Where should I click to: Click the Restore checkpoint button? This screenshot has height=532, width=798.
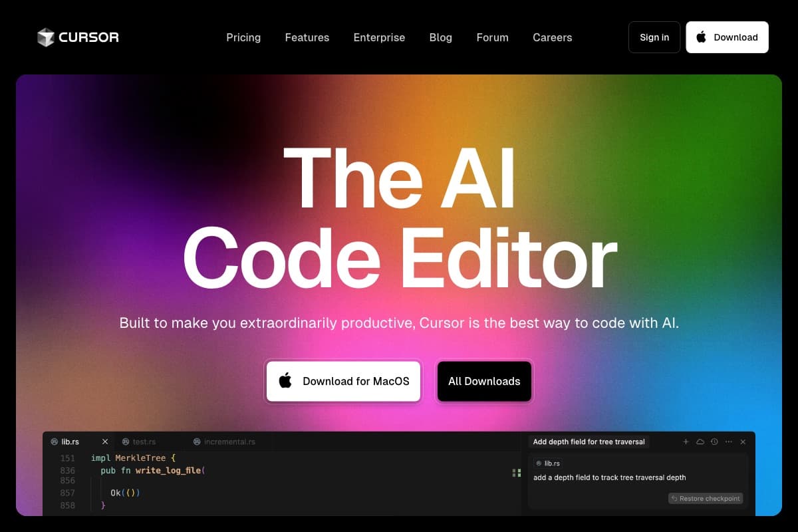[x=706, y=498]
